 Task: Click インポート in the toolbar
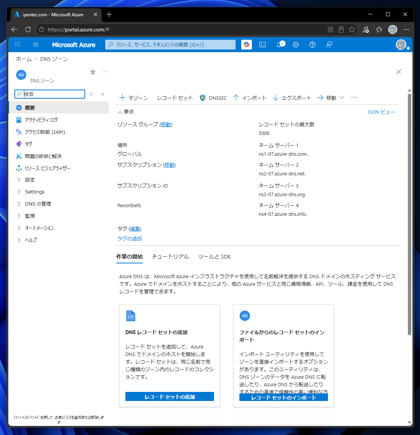(250, 98)
